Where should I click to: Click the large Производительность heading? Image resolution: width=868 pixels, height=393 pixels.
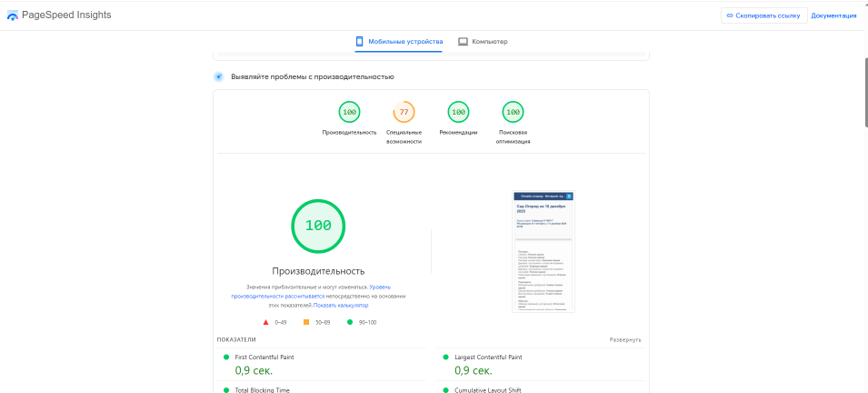[x=318, y=271]
